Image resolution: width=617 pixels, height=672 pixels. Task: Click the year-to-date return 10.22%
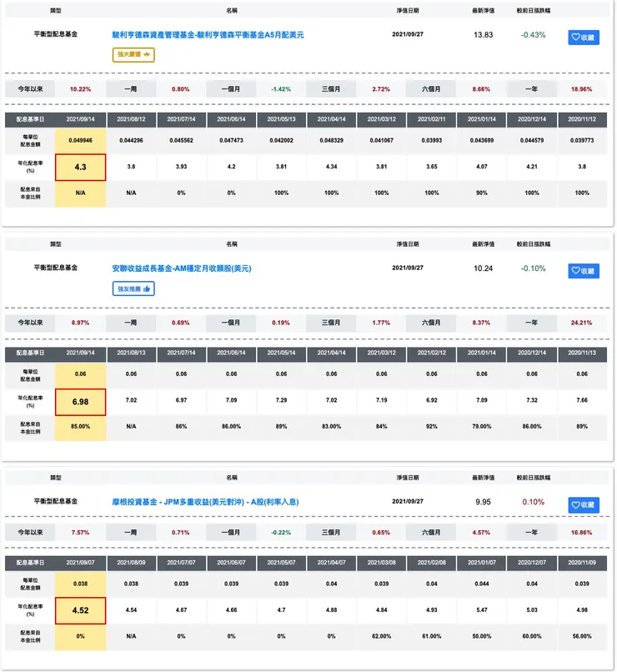[x=81, y=89]
